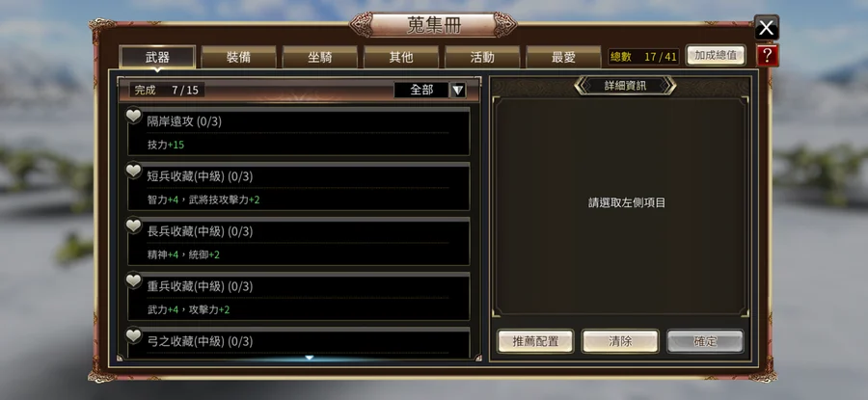Select the 活動 tab

(x=482, y=57)
